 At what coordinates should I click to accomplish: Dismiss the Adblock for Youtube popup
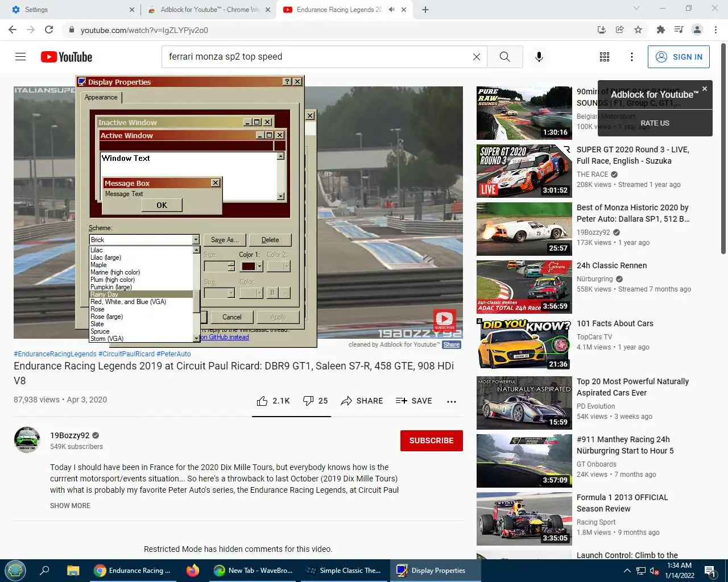705,89
